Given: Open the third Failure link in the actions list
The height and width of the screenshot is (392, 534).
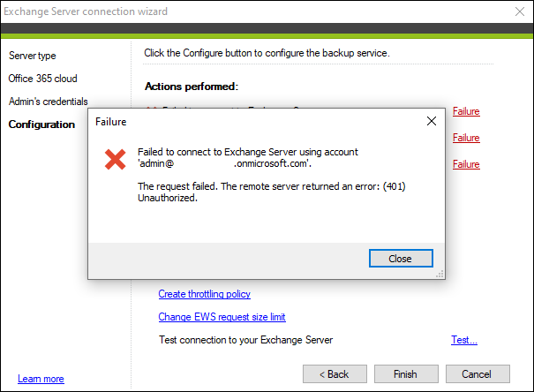Looking at the screenshot, I should click(x=466, y=164).
